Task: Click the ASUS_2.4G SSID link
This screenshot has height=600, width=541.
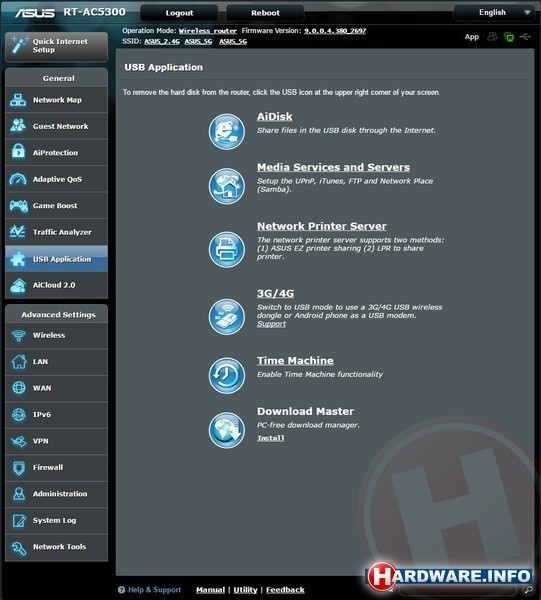Action: click(162, 41)
